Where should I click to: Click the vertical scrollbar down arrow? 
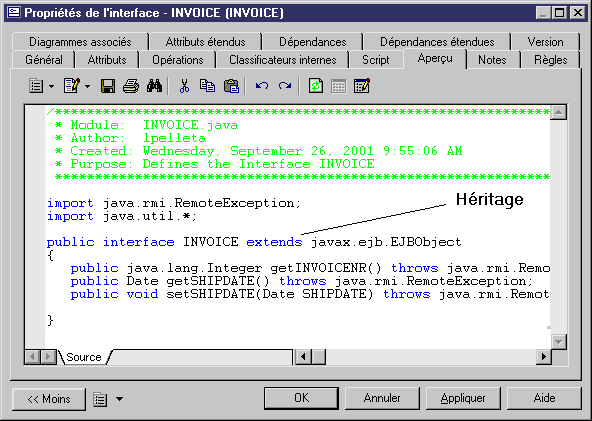click(x=558, y=342)
